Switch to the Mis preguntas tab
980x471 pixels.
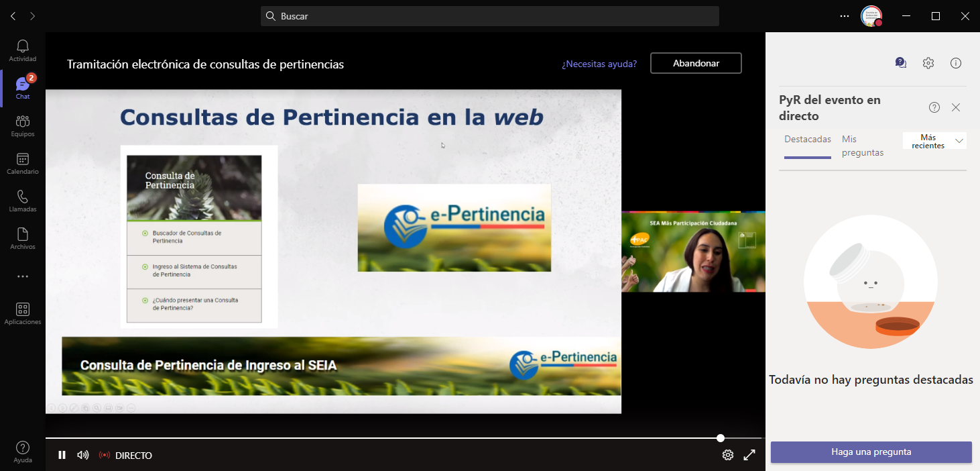[x=862, y=146]
